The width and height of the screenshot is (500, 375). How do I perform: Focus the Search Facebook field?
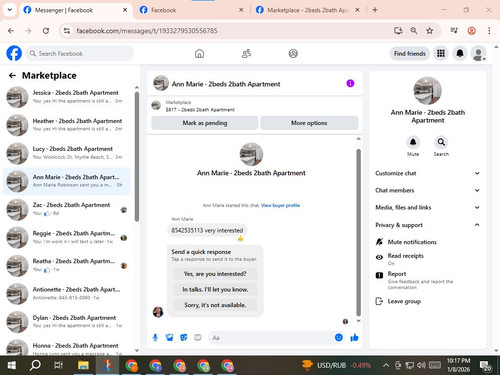click(x=80, y=53)
